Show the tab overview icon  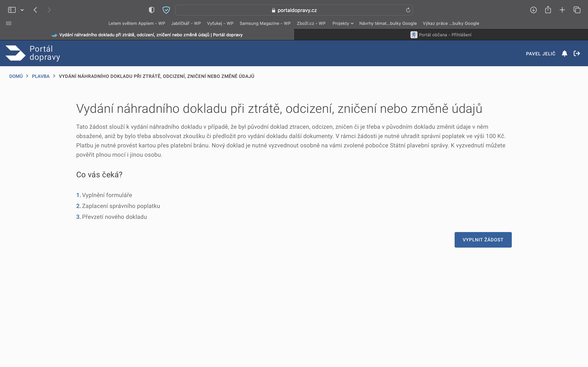pyautogui.click(x=577, y=10)
